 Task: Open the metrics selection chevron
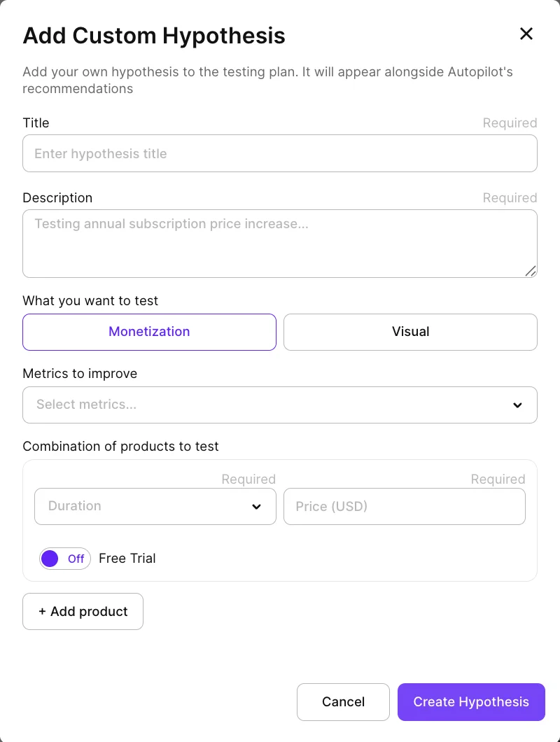point(517,405)
